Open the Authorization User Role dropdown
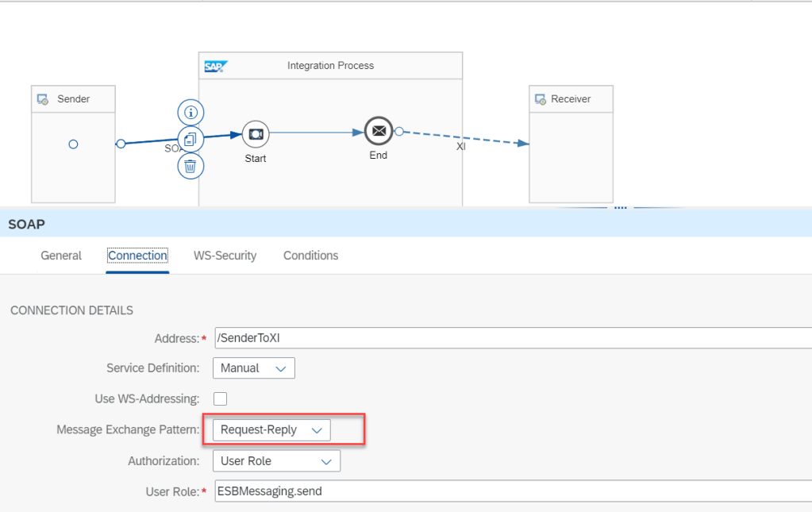Viewport: 812px width, 512px height. pos(276,461)
